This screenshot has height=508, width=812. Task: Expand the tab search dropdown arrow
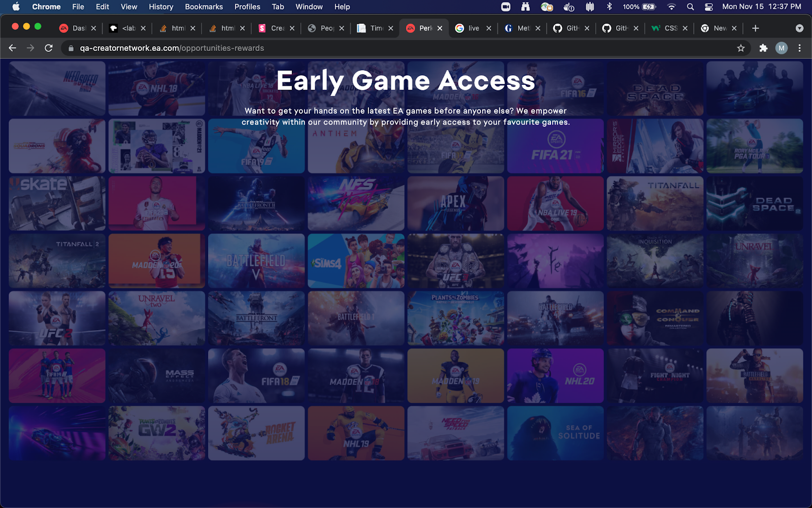click(799, 28)
